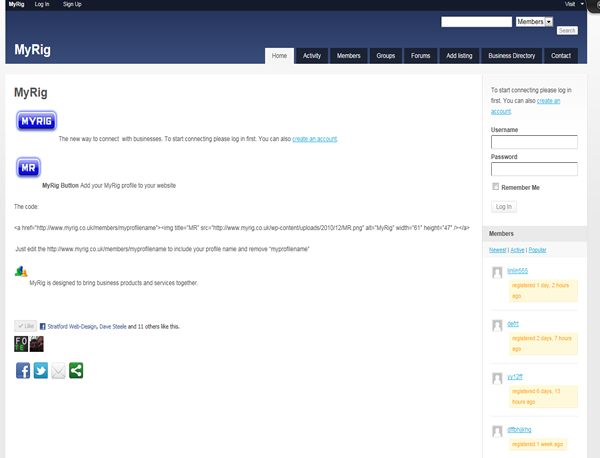Follow create an account link in main text

click(x=315, y=139)
